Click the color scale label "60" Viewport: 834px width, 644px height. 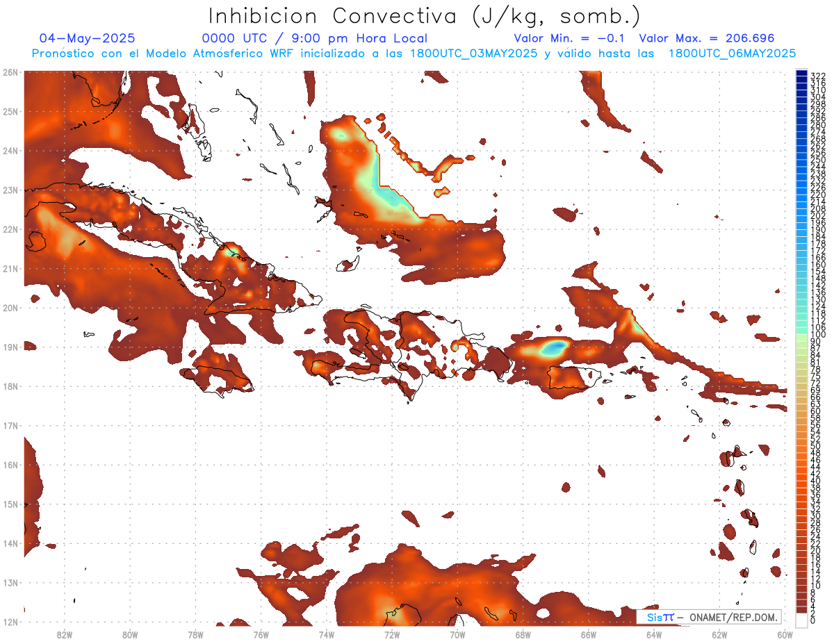click(815, 411)
